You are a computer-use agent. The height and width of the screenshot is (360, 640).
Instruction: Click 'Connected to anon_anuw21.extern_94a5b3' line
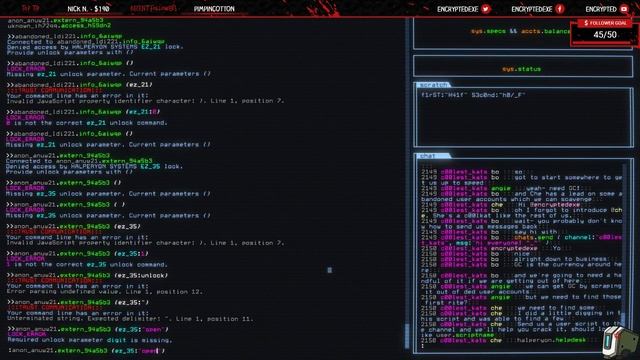click(79, 161)
